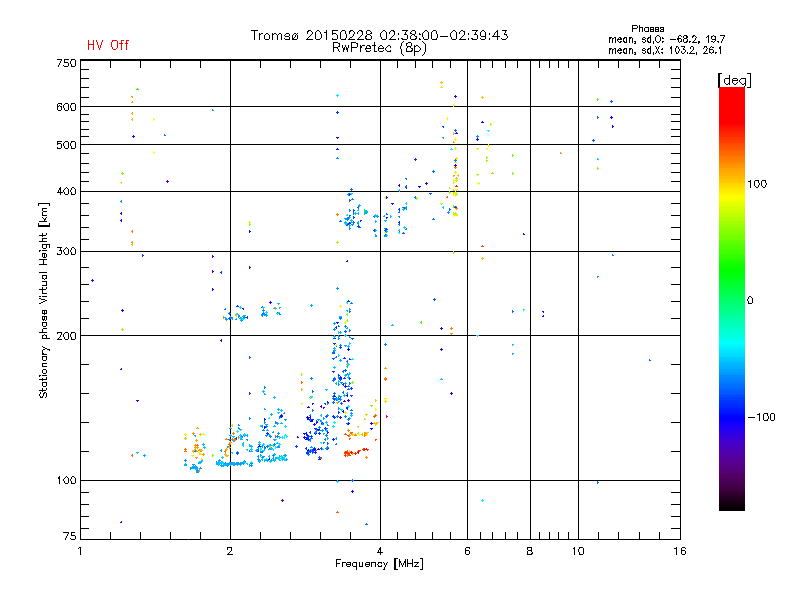
Task: Click the "75" tick on height axis
Action: [x=69, y=537]
